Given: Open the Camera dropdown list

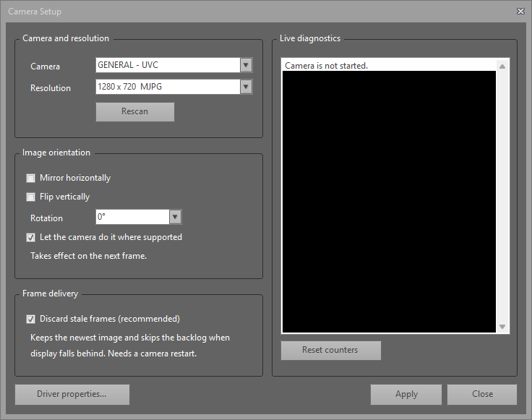Looking at the screenshot, I should pos(174,65).
